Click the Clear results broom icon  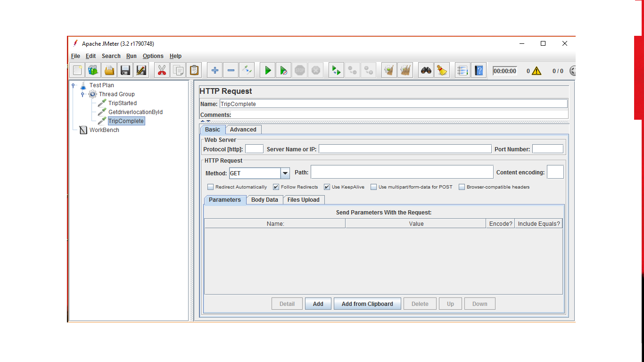point(389,71)
